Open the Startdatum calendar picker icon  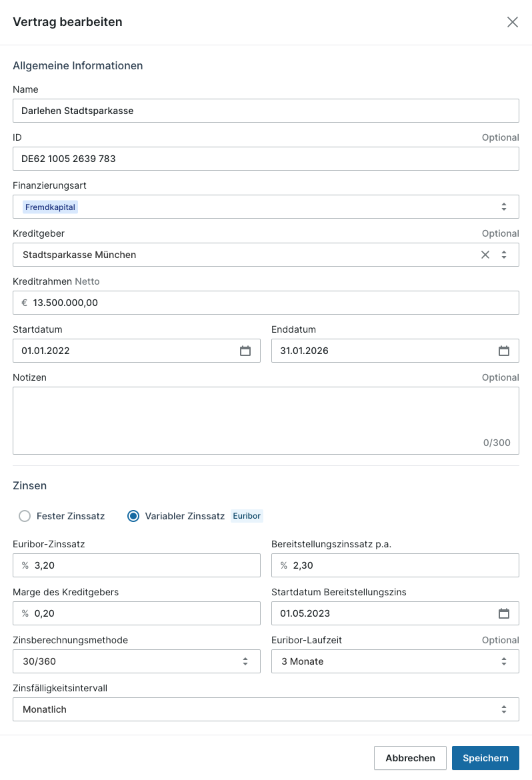pyautogui.click(x=245, y=351)
